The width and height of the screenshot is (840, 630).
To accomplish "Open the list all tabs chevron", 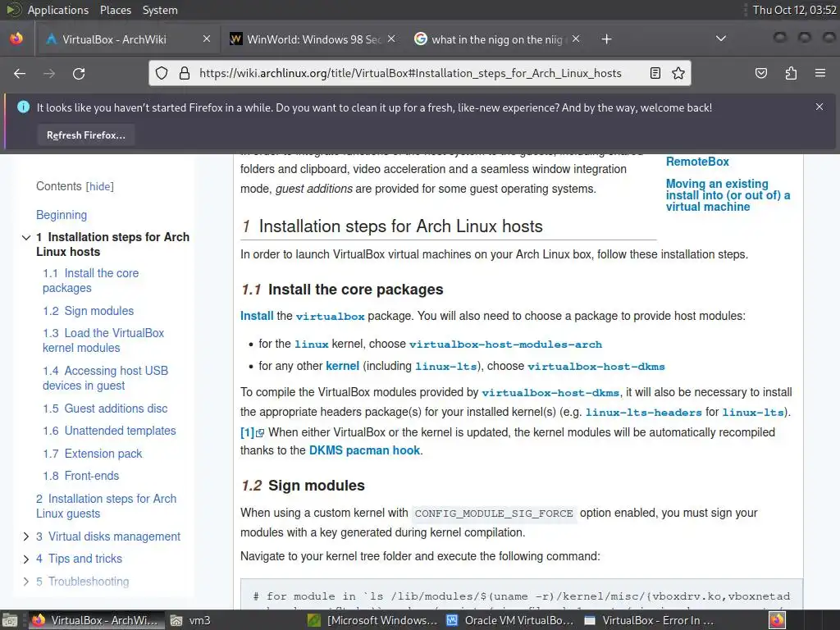I will (x=721, y=39).
